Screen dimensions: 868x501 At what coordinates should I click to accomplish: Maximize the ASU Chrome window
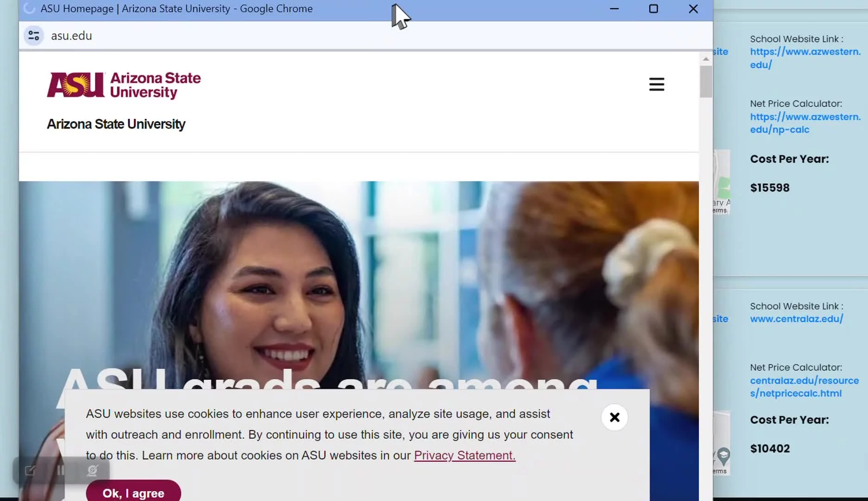[653, 9]
